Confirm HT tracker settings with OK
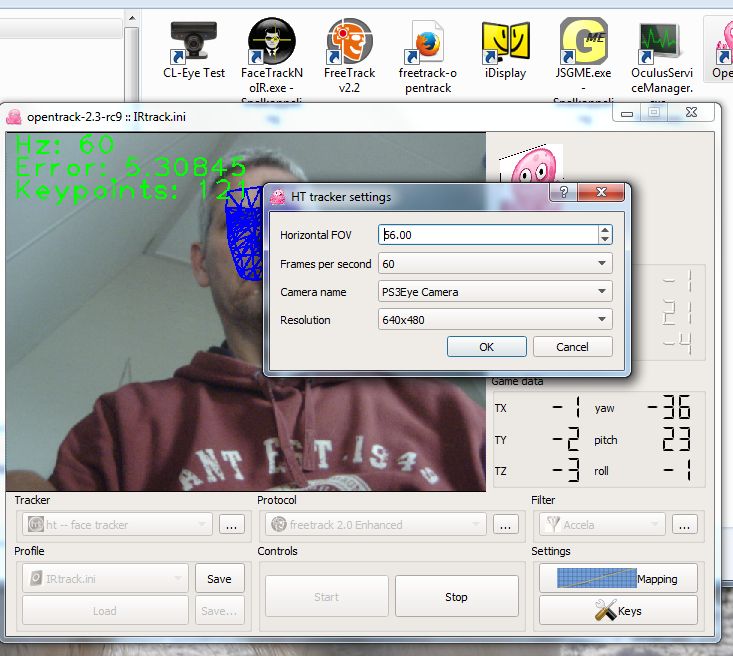Screen dimensions: 733x656 pos(487,347)
